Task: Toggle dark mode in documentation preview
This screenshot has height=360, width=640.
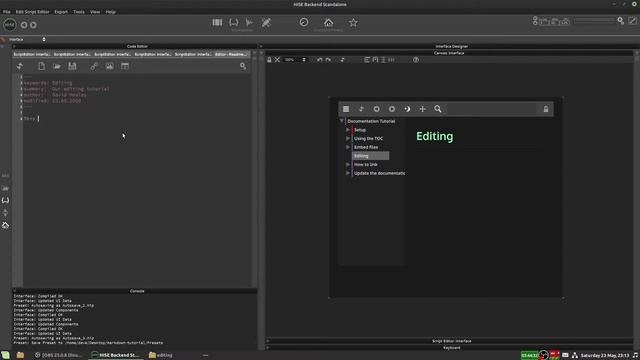Action: (x=407, y=109)
